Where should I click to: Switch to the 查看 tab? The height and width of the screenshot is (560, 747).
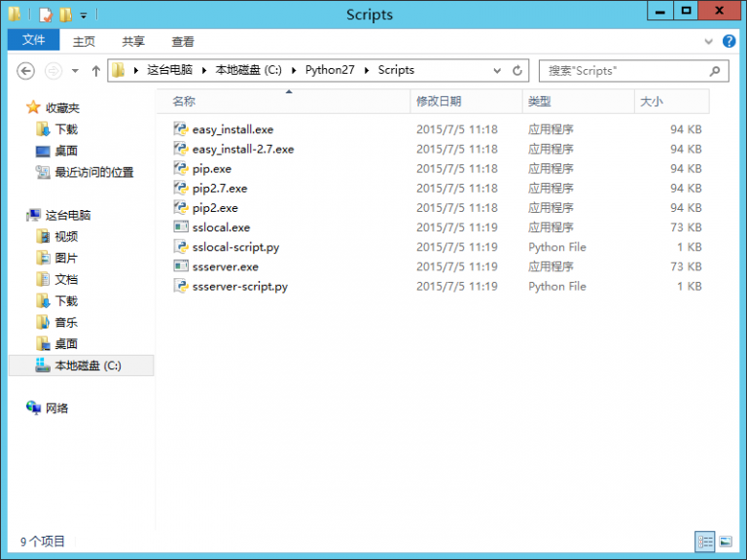coord(183,41)
